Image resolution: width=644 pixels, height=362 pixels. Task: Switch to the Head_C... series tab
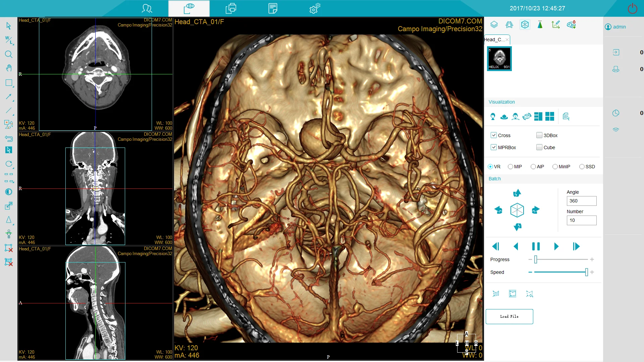coord(495,40)
